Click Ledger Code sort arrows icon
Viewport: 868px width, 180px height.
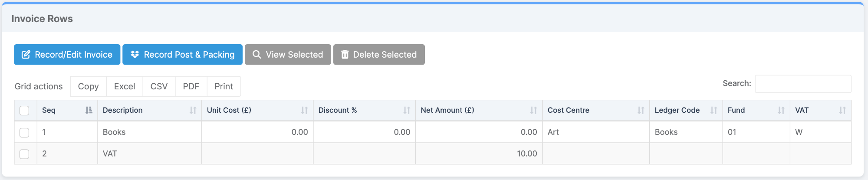tap(713, 110)
